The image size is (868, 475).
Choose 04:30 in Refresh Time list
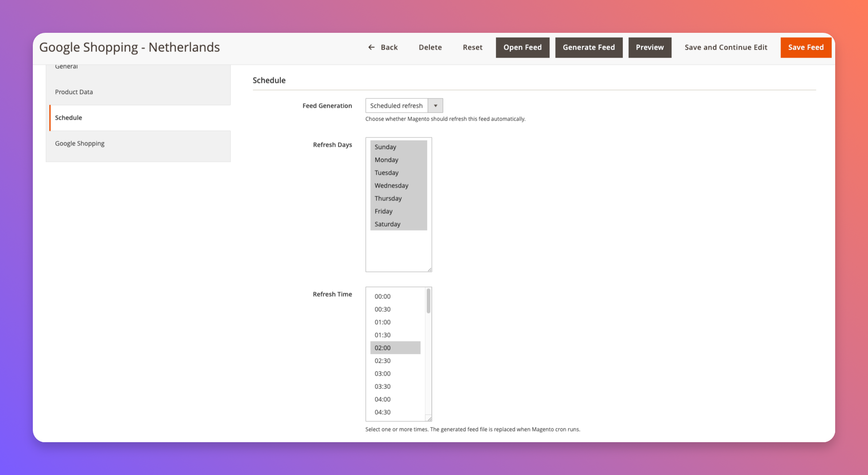(395, 412)
